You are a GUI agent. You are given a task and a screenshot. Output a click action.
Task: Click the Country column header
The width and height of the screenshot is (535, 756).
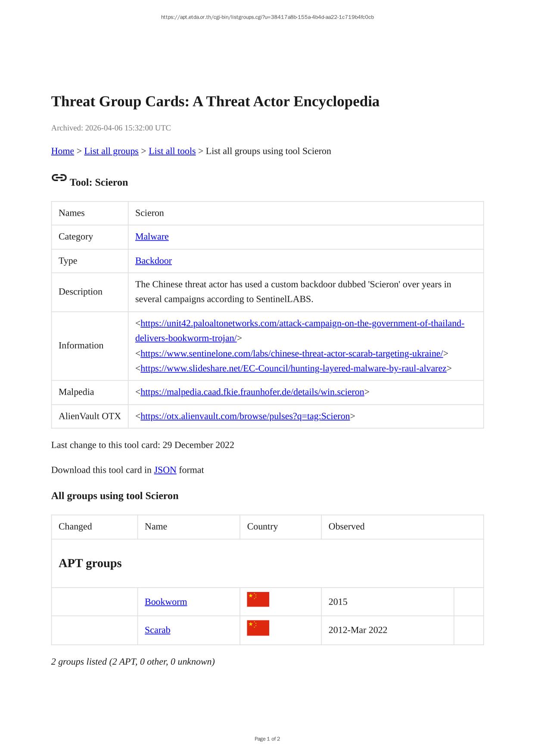tap(262, 527)
